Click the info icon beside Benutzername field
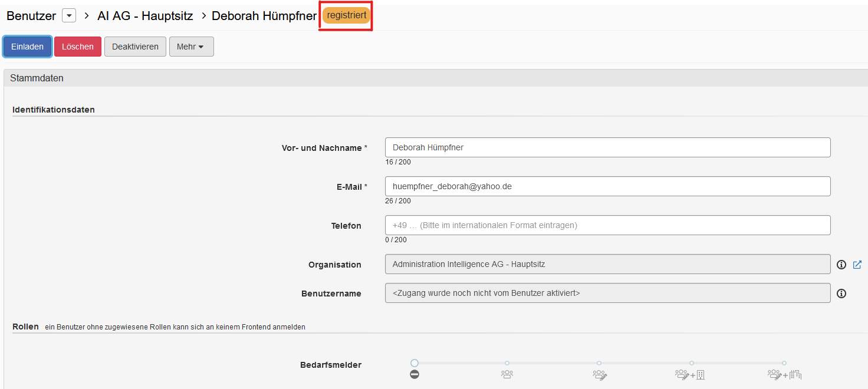The image size is (868, 389). (x=841, y=294)
